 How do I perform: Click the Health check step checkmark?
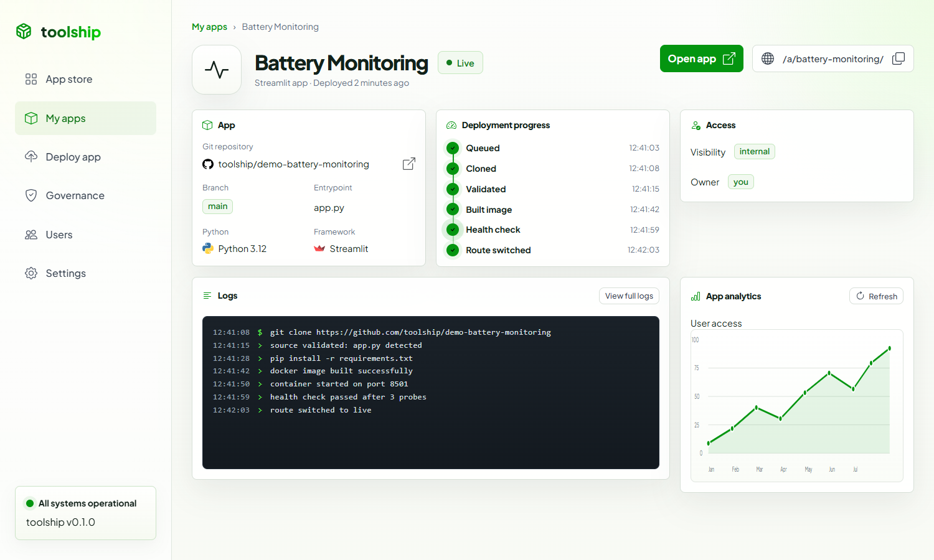[453, 230]
